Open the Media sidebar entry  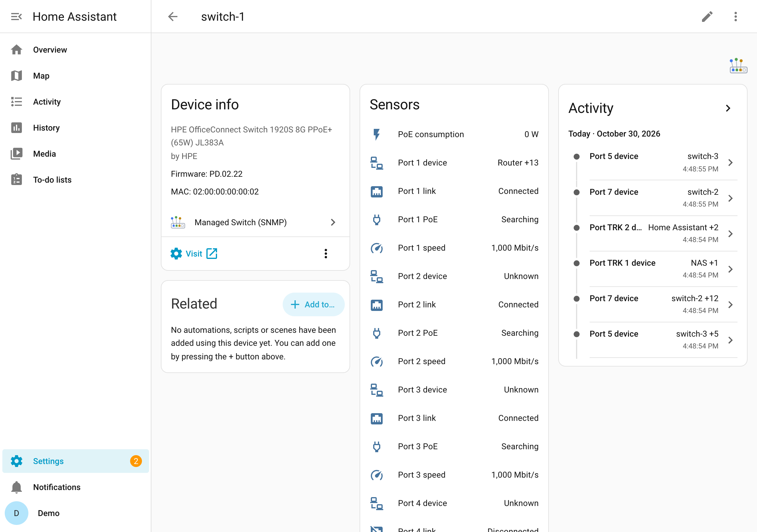tap(75, 154)
